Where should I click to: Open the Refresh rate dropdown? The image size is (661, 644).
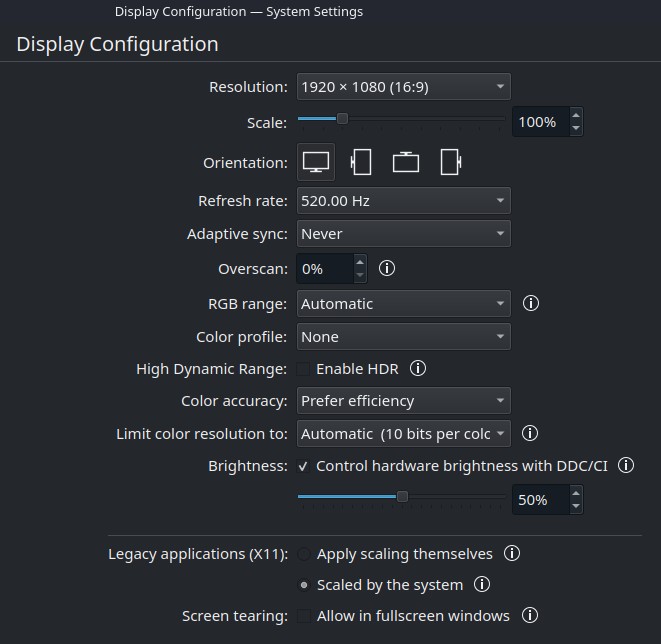[x=403, y=201]
